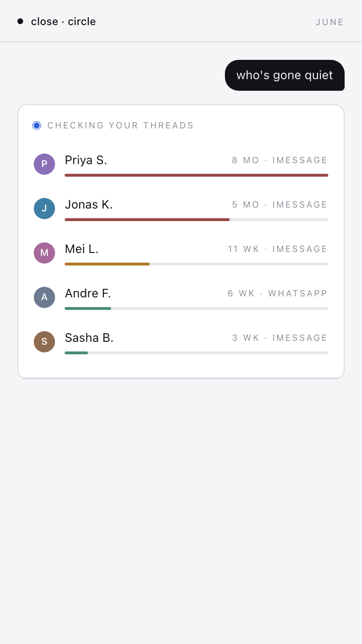Click the blue checking-threads status indicator
This screenshot has width=362, height=644.
(x=37, y=126)
